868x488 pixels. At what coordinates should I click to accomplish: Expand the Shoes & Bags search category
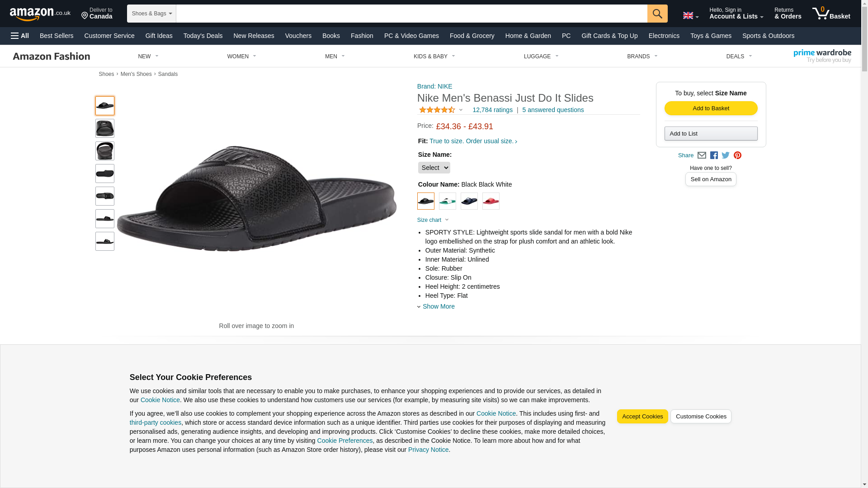point(151,14)
